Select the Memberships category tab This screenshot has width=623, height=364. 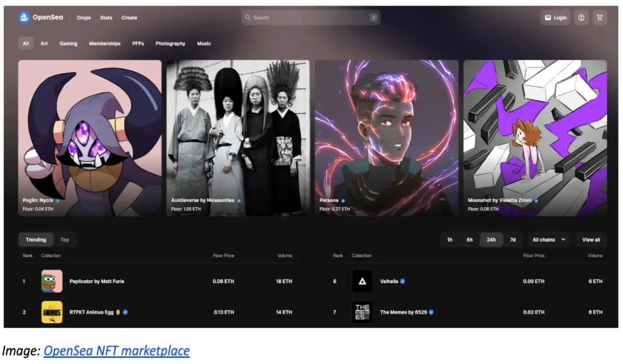click(x=105, y=44)
